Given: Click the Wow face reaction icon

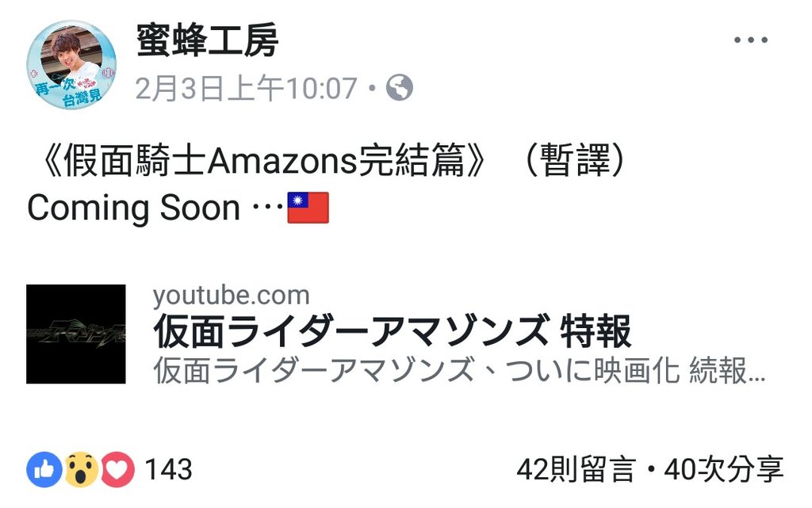Looking at the screenshot, I should point(82,470).
